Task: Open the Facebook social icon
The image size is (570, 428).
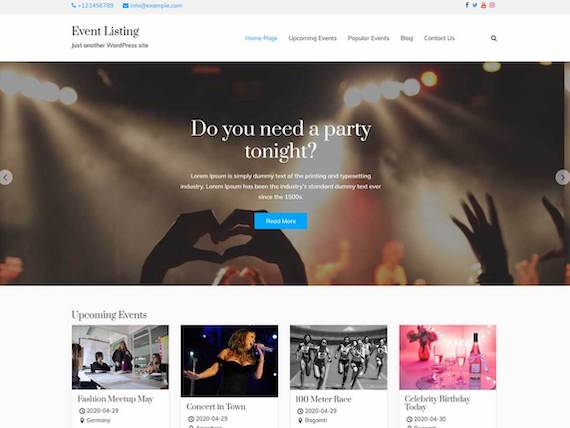Action: point(467,5)
